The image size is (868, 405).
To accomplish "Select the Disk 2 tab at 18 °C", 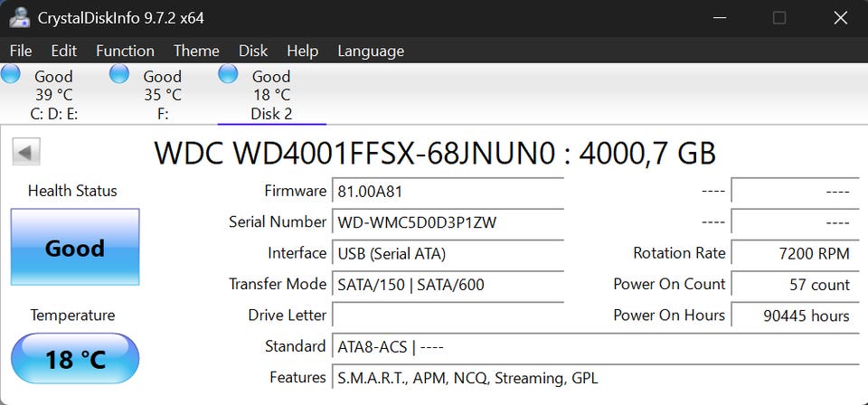I will pos(271,95).
